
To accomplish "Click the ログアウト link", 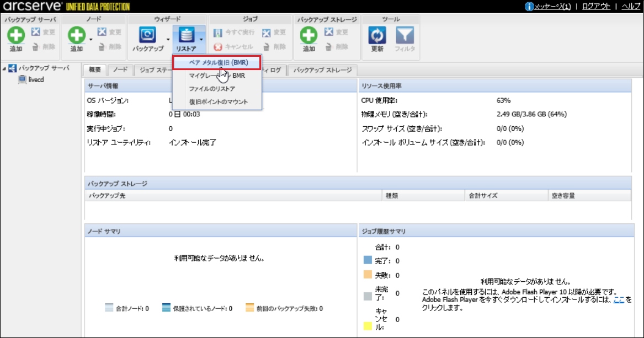I will [x=596, y=6].
